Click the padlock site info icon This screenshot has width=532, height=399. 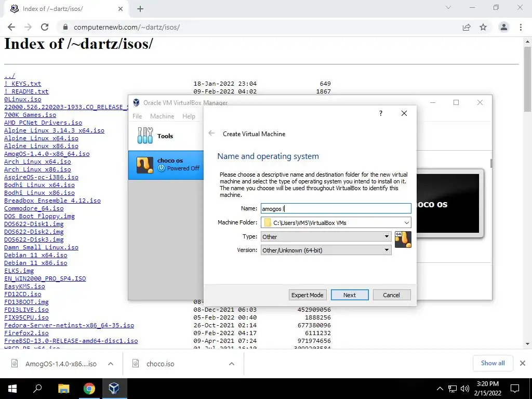pyautogui.click(x=65, y=27)
